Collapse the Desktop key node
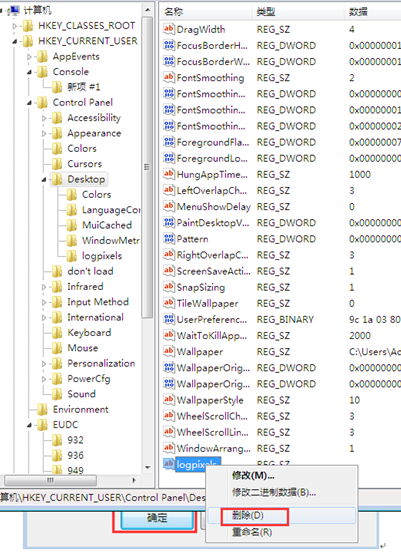The image size is (401, 553). (x=44, y=180)
